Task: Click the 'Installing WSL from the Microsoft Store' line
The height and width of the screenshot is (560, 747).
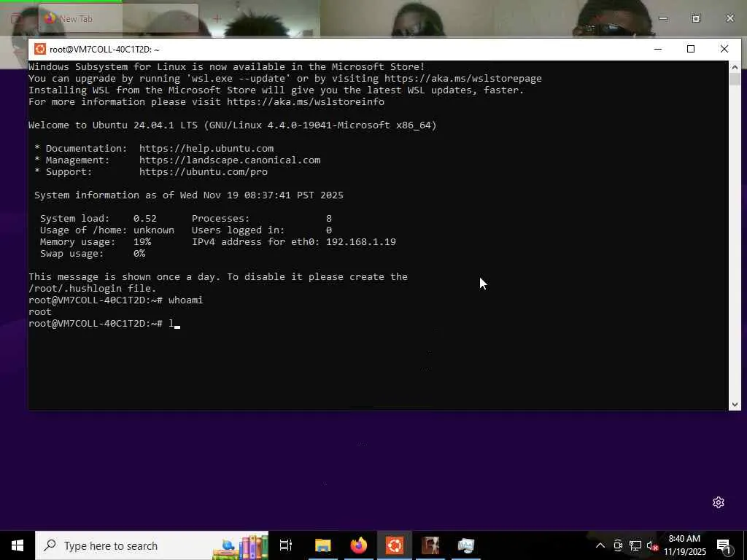Action: [x=276, y=90]
